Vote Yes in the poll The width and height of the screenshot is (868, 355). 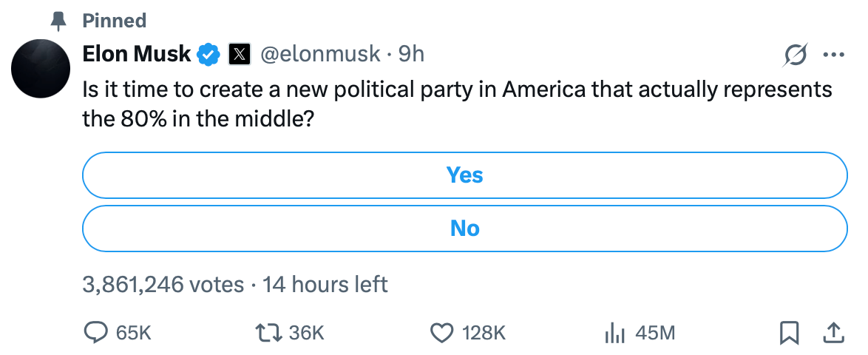point(464,175)
